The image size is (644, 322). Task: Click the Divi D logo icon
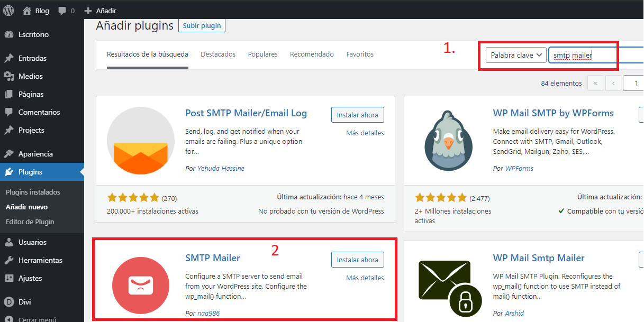coord(9,302)
